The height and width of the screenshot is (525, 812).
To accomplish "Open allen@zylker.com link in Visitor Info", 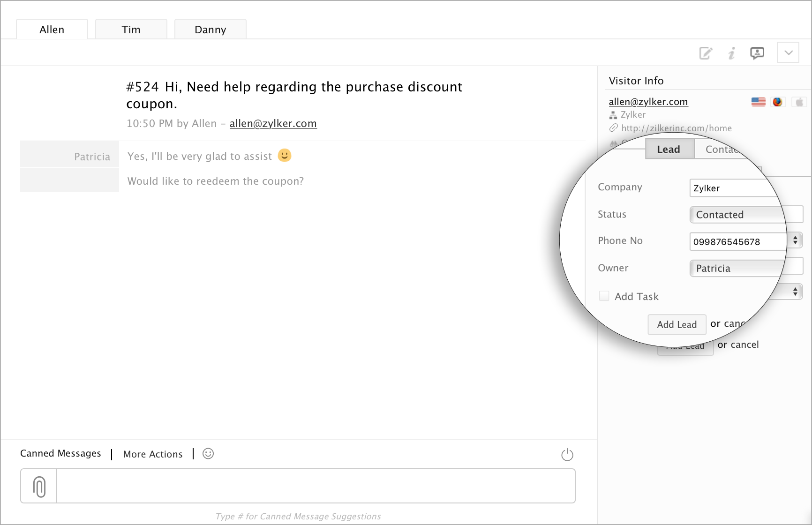I will [x=648, y=102].
